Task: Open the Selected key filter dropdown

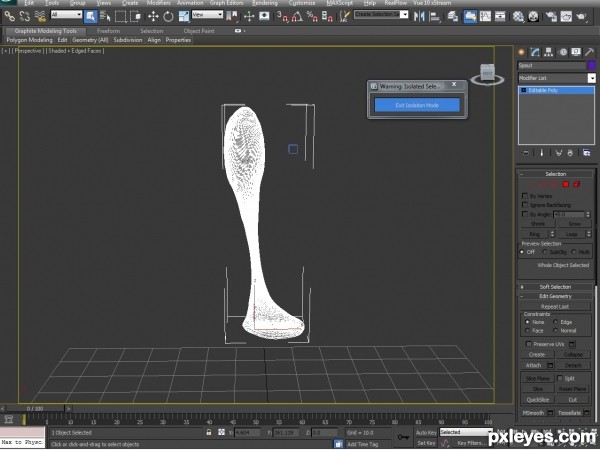Action: [465, 432]
